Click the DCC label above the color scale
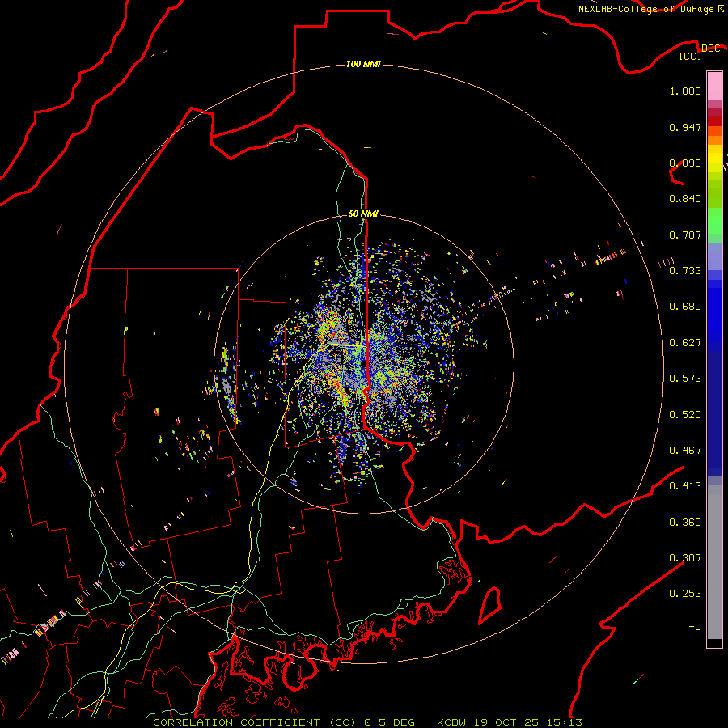 click(711, 49)
